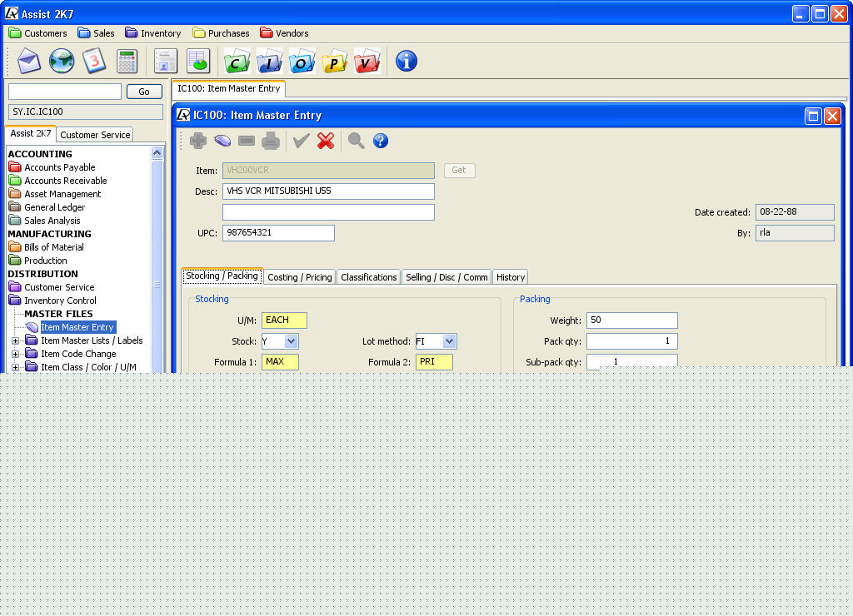This screenshot has width=853, height=616.
Task: Expand Item Master Lists / Labels node
Action: coord(15,341)
